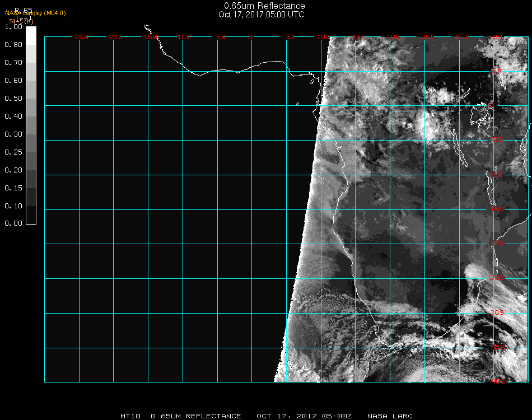Click the 0 longitude label on top axis
Viewport: 532px width, 420px height.
click(251, 37)
